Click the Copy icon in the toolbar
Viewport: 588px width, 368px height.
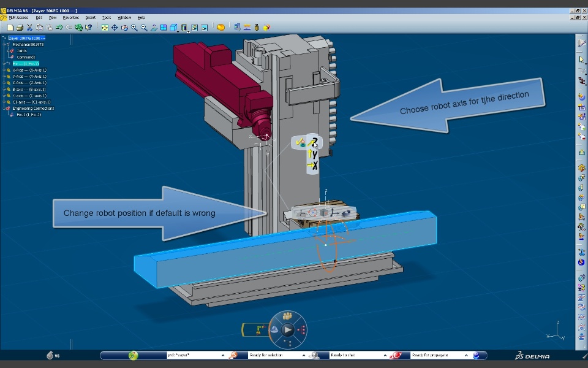[x=39, y=28]
